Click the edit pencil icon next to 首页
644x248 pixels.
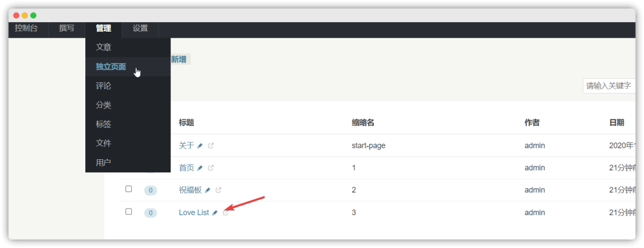coord(200,168)
